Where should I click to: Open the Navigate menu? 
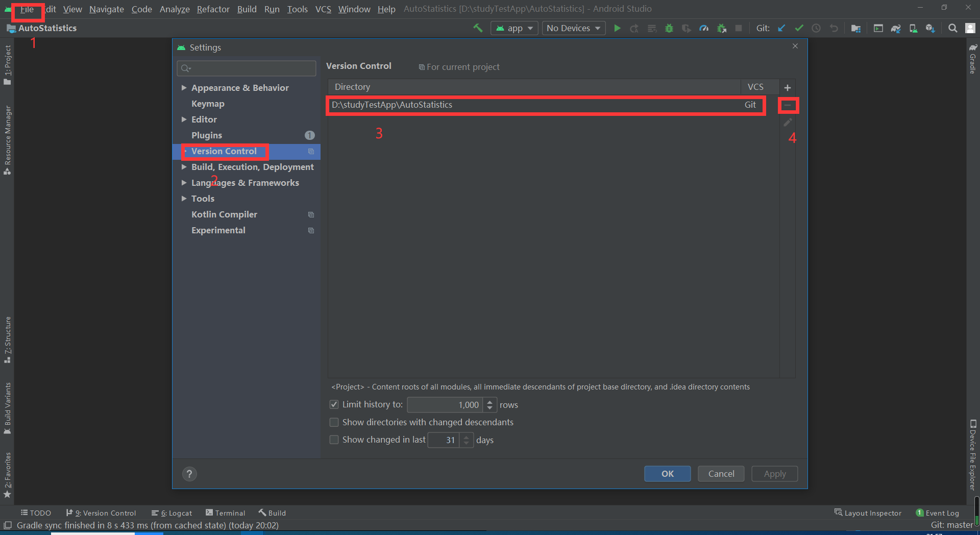click(x=107, y=9)
